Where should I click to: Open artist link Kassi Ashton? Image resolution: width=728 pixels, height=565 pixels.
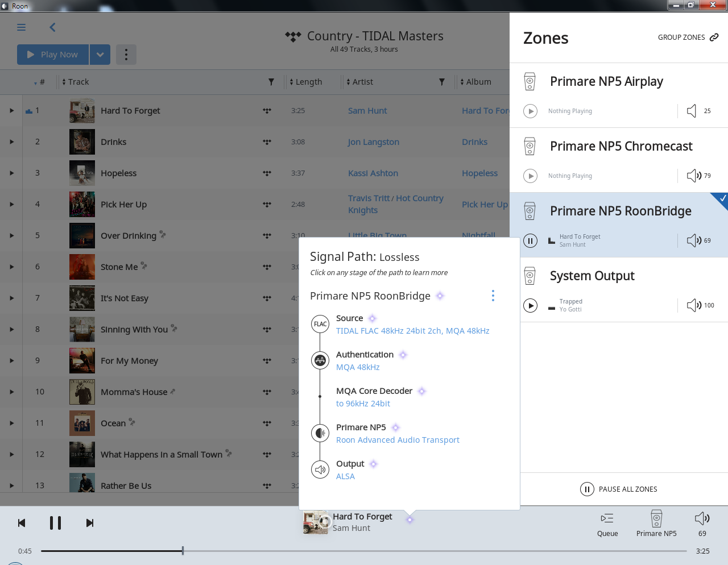pyautogui.click(x=373, y=173)
